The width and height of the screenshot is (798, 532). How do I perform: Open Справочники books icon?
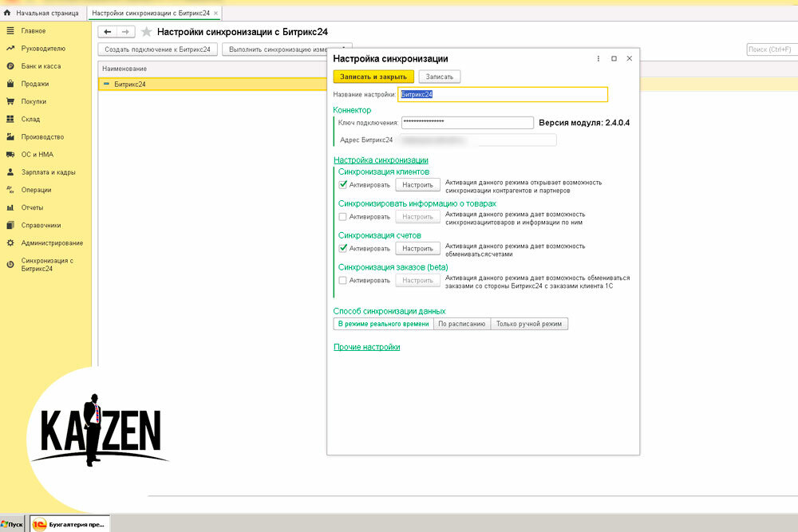click(x=10, y=225)
